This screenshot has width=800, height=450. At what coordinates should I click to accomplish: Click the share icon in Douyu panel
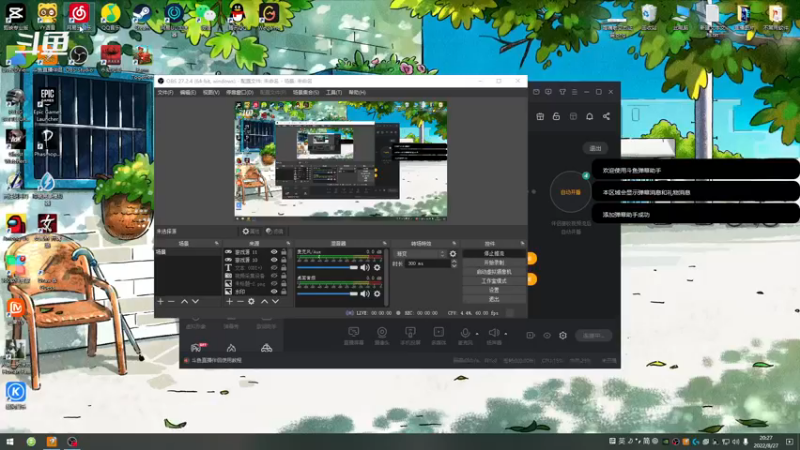tap(606, 116)
